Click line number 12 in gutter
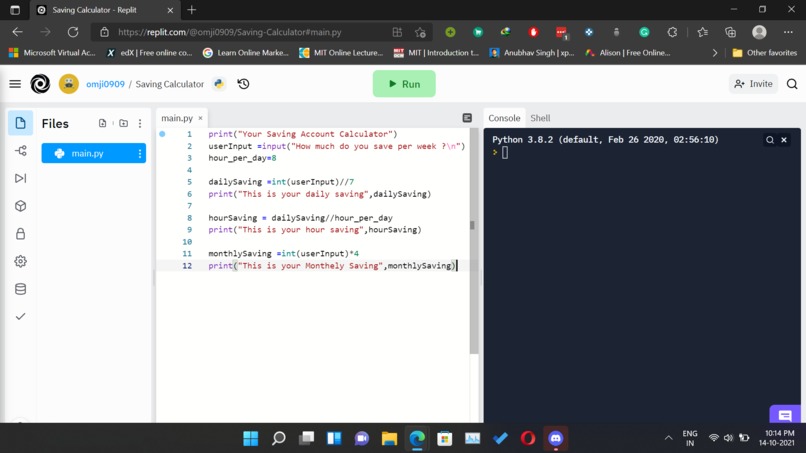Screen dimensions: 806x453 [187, 266]
